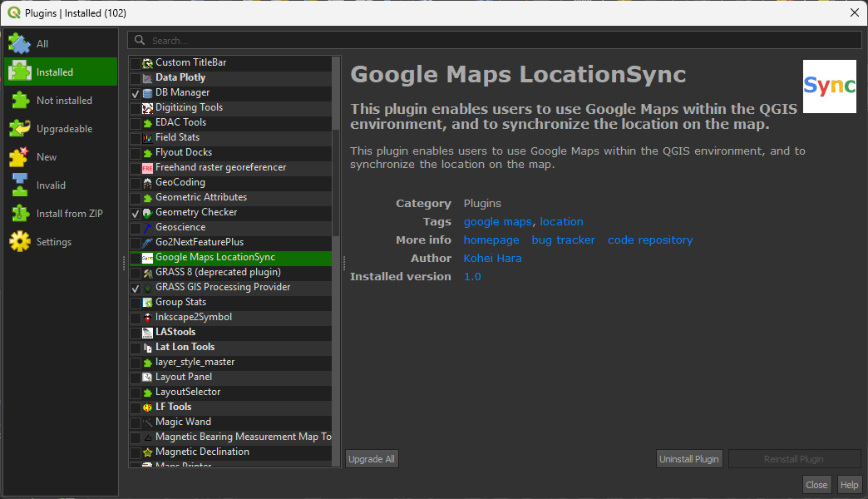
Task: Click the Installed plugins puzzle icon
Action: point(19,72)
